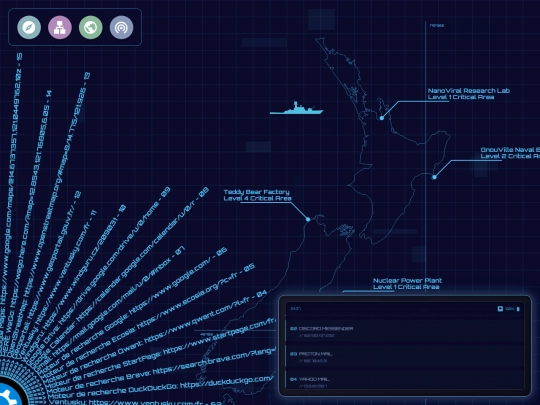Open the wego.here.com map link - 14
The width and height of the screenshot is (540, 405).
point(26,224)
